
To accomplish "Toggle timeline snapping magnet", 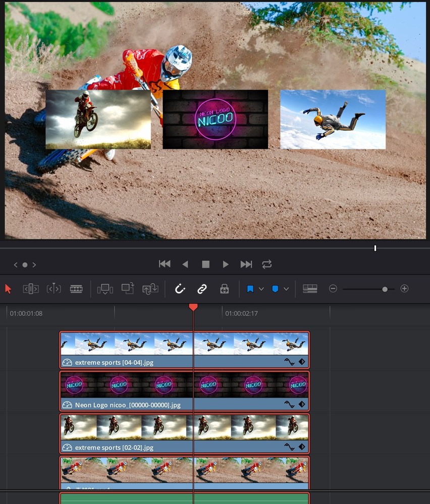I will 180,289.
